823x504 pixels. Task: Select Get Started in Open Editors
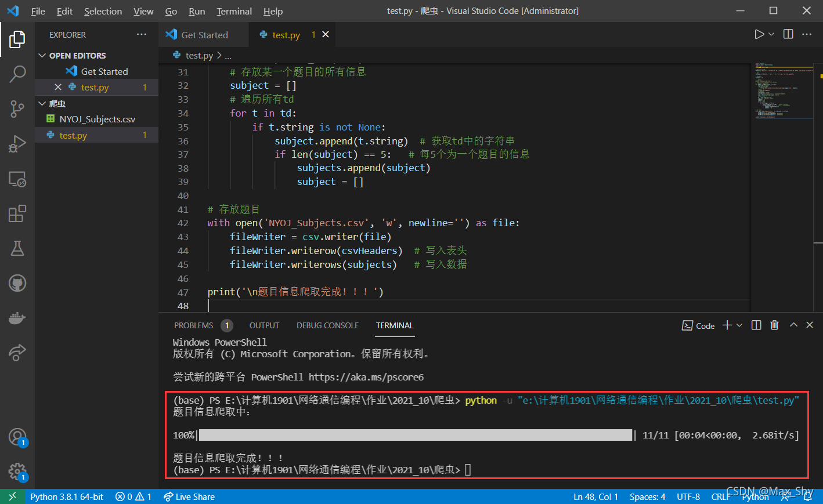pyautogui.click(x=96, y=71)
